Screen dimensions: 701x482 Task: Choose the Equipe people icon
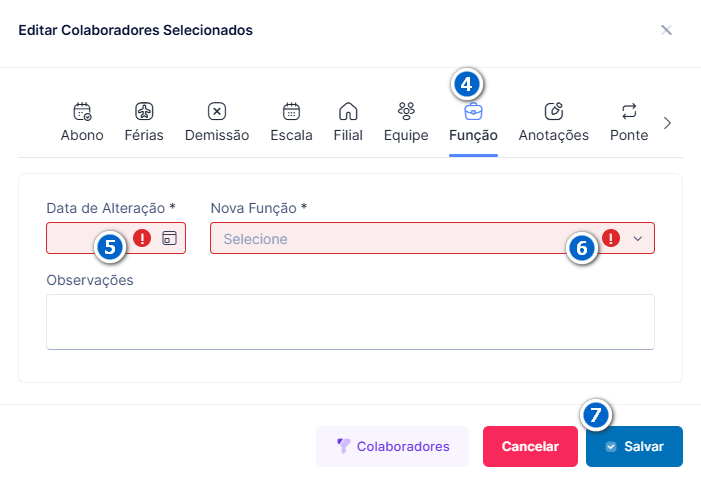(406, 111)
